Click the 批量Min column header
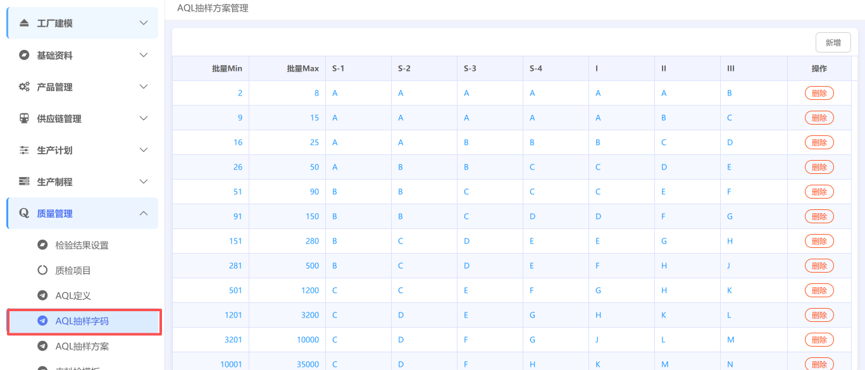Image resolution: width=865 pixels, height=370 pixels. tap(211, 69)
